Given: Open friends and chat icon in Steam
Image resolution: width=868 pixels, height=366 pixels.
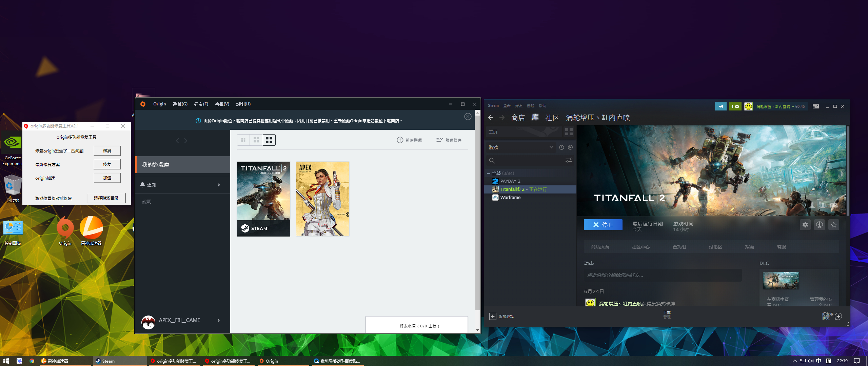Looking at the screenshot, I should 839,317.
